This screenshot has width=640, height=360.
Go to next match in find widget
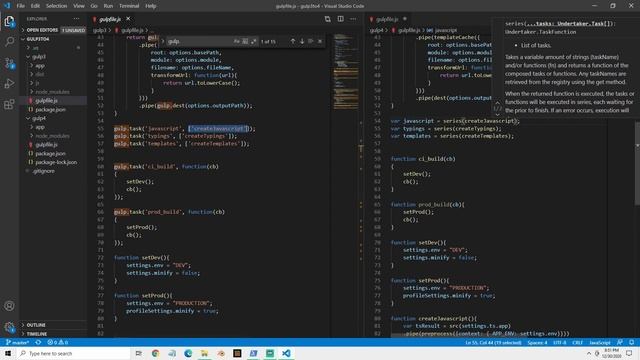coord(302,41)
